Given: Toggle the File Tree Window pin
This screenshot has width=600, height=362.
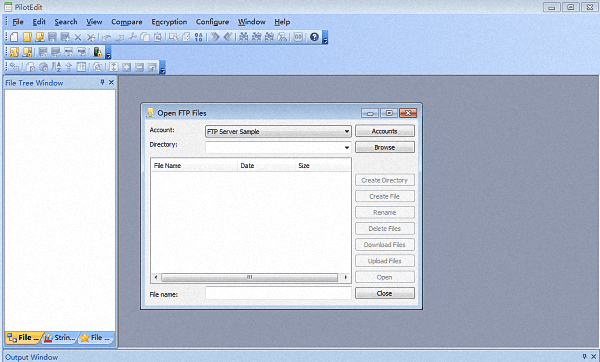Looking at the screenshot, I should 102,82.
